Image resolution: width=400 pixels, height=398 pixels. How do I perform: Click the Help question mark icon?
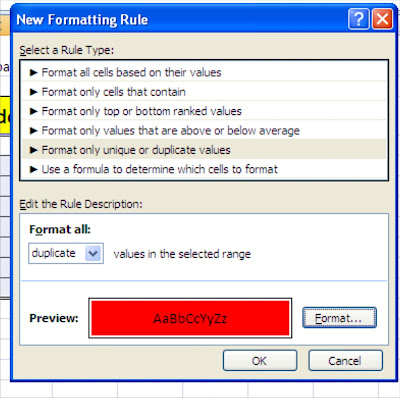(359, 19)
